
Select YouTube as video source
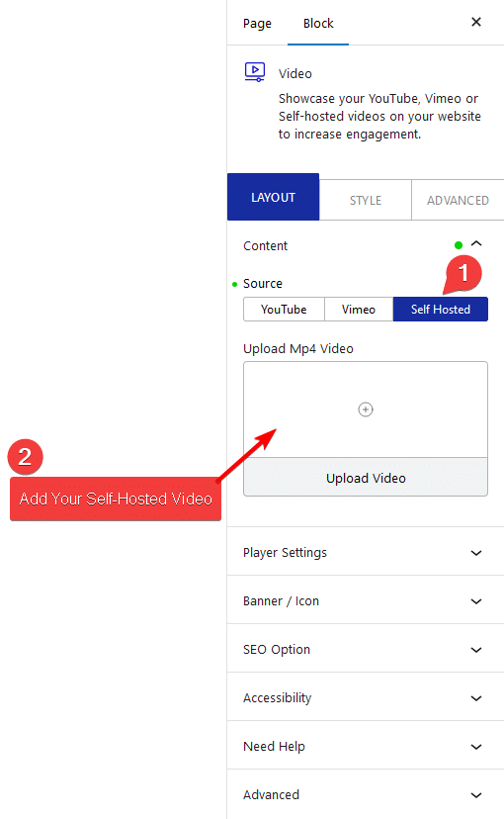tap(284, 310)
